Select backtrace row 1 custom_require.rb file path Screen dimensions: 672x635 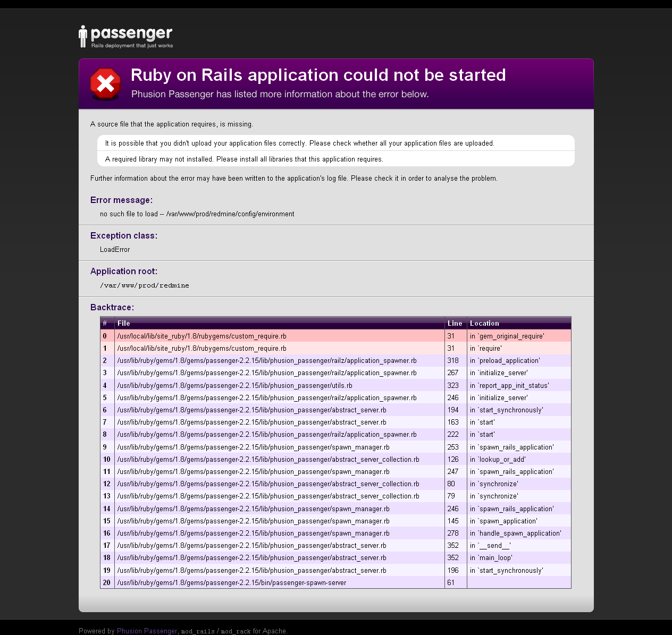coord(201,348)
